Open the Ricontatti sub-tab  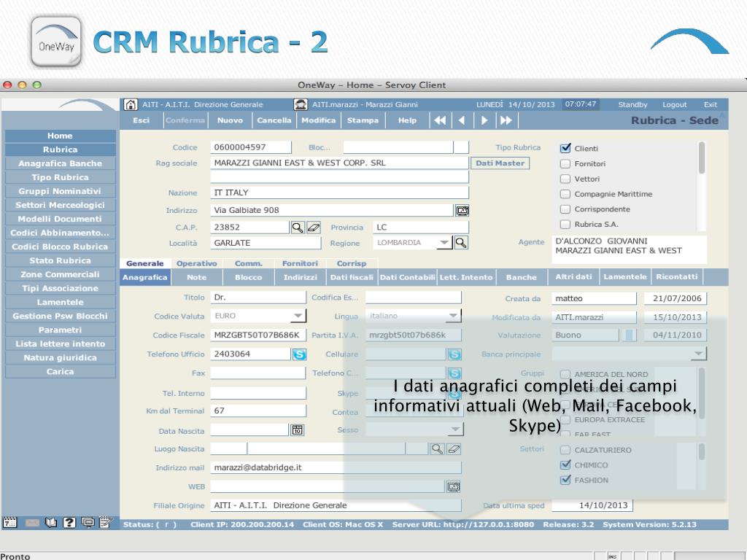pyautogui.click(x=676, y=277)
